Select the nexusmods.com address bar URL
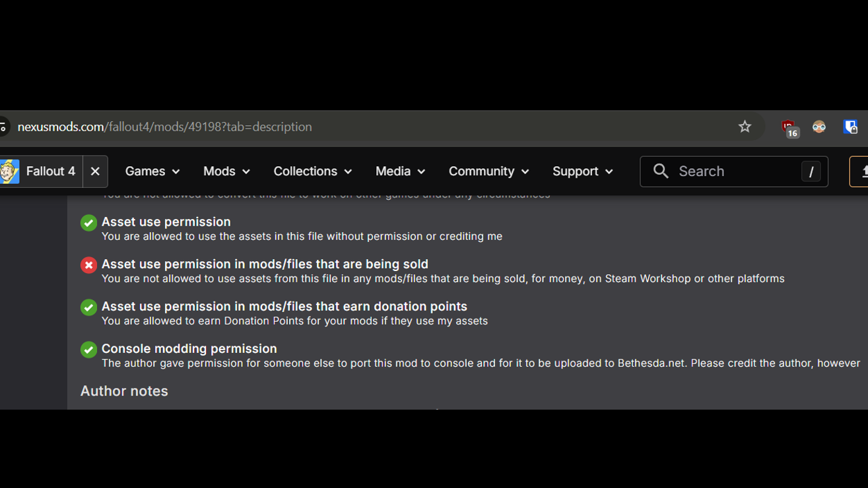This screenshot has width=868, height=488. point(165,127)
